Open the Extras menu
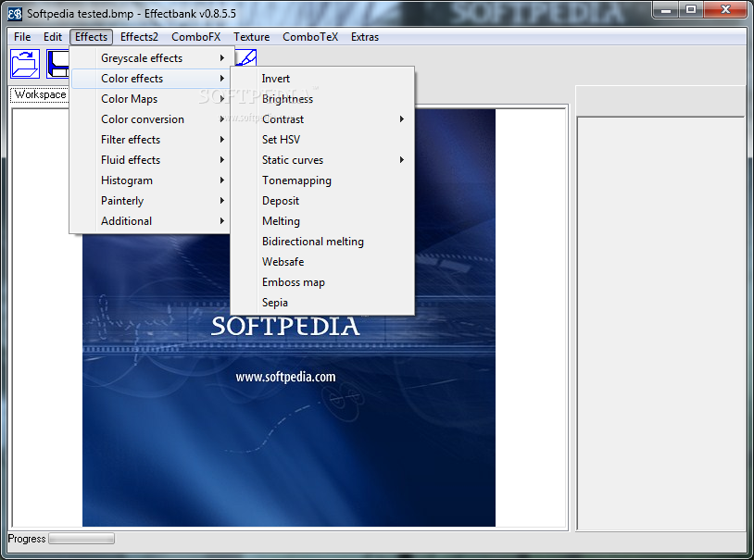 365,37
